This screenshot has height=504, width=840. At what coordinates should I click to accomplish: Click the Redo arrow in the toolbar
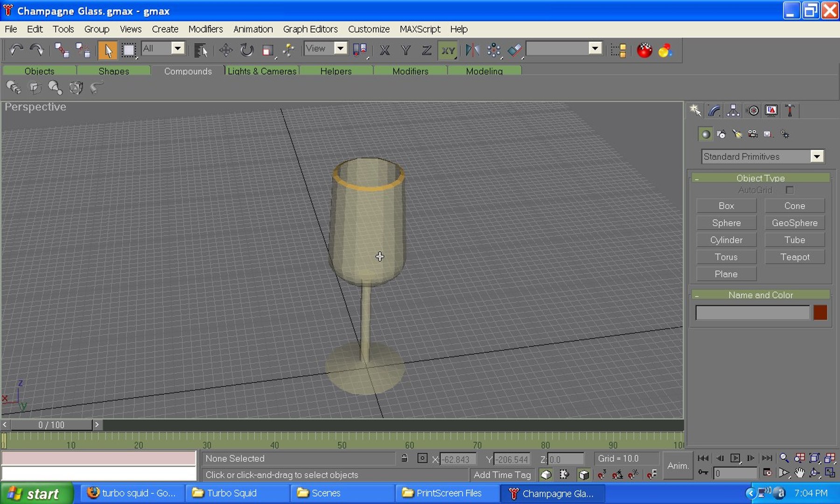click(x=37, y=49)
